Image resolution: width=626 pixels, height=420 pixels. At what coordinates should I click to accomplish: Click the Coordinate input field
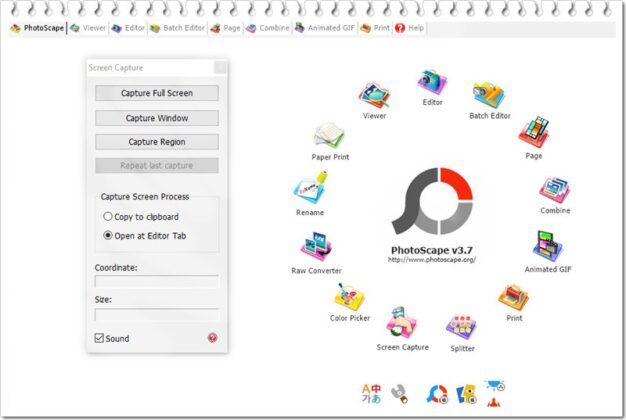156,281
